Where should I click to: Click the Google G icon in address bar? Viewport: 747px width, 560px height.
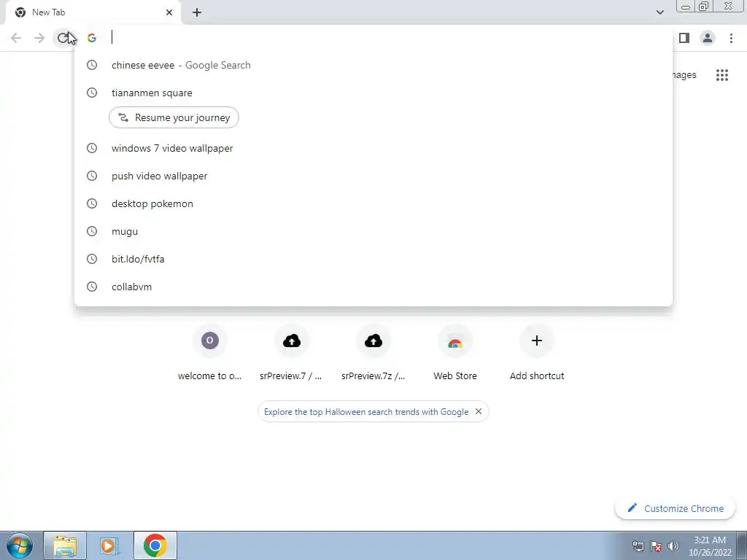pos(92,38)
